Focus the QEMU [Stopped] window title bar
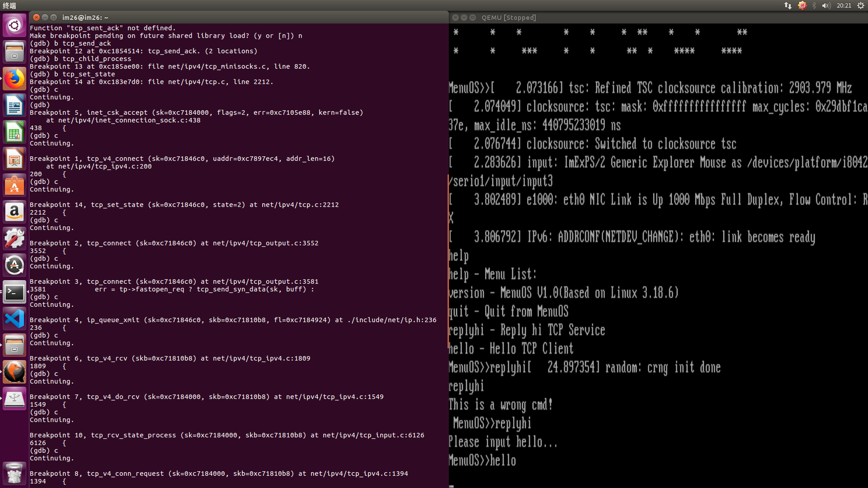The width and height of the screenshot is (868, 488). coord(633,17)
